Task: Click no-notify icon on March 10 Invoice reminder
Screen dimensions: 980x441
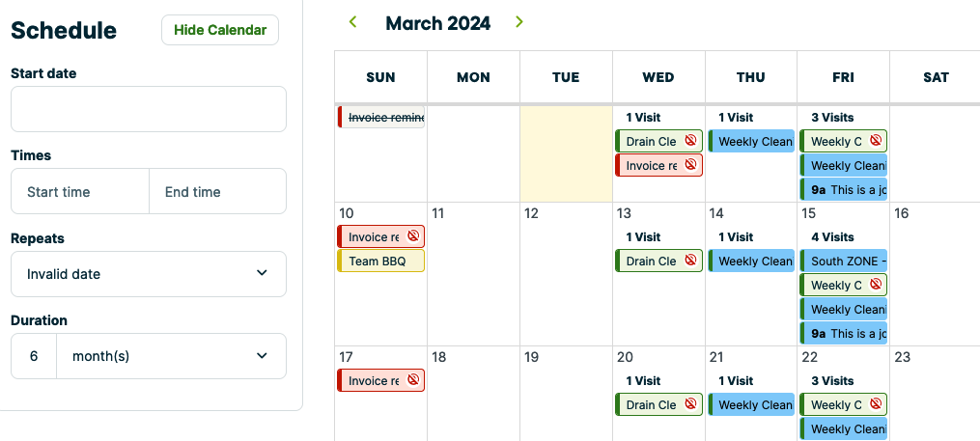Action: pyautogui.click(x=413, y=236)
